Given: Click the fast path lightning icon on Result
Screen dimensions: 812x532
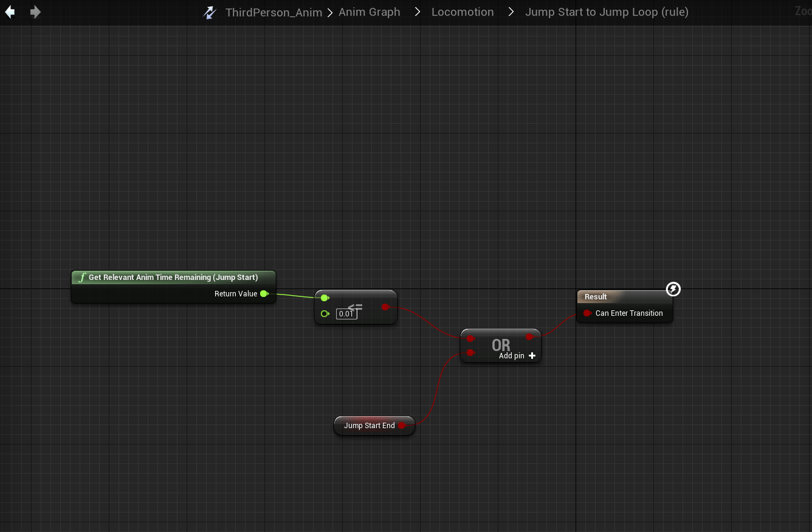Looking at the screenshot, I should click(x=673, y=289).
